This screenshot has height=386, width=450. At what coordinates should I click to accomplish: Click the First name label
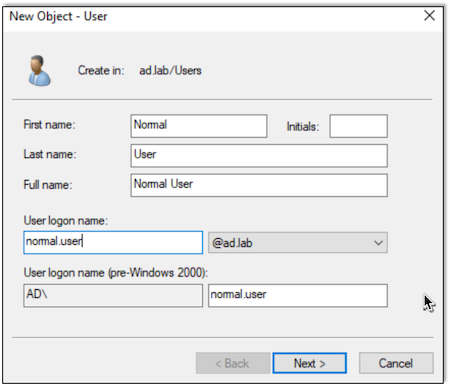(x=49, y=125)
